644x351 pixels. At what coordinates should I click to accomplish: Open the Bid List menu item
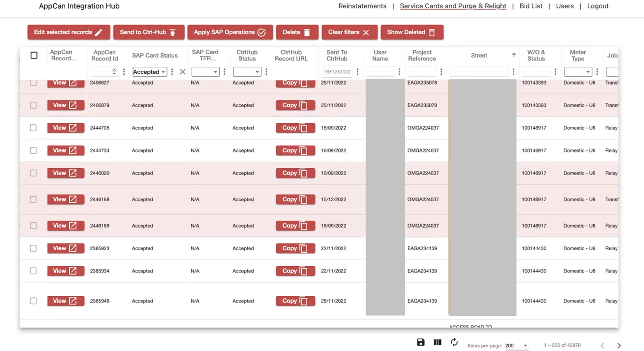(531, 6)
